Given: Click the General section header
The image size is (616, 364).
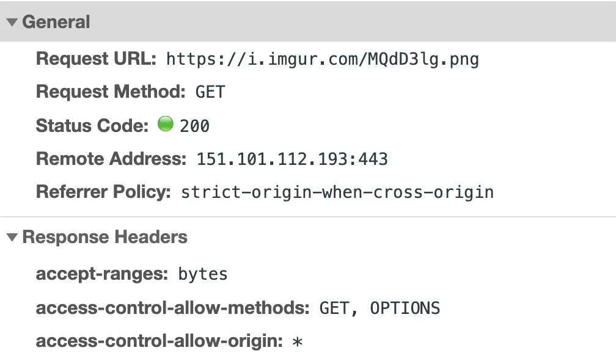Looking at the screenshot, I should (56, 23).
